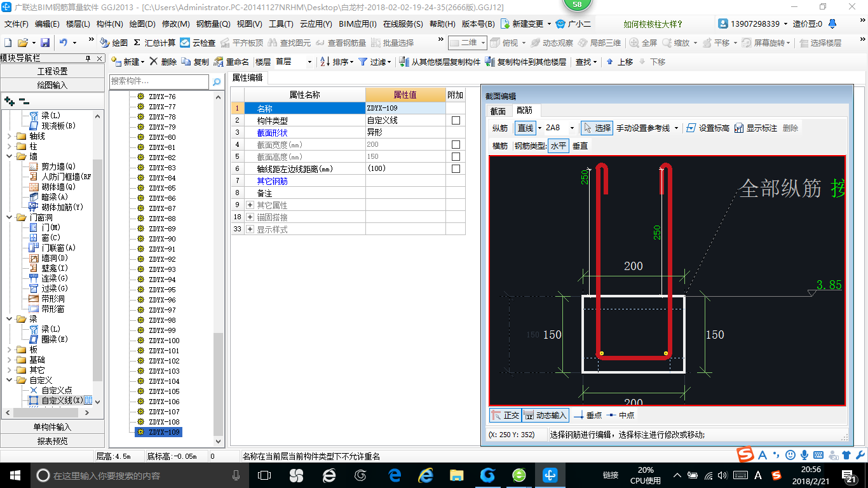Click the Sogou input method S icon
This screenshot has width=868, height=488.
click(745, 454)
